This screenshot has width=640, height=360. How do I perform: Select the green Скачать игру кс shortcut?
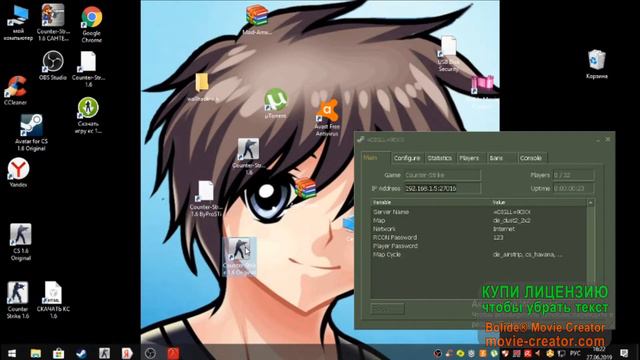click(88, 115)
